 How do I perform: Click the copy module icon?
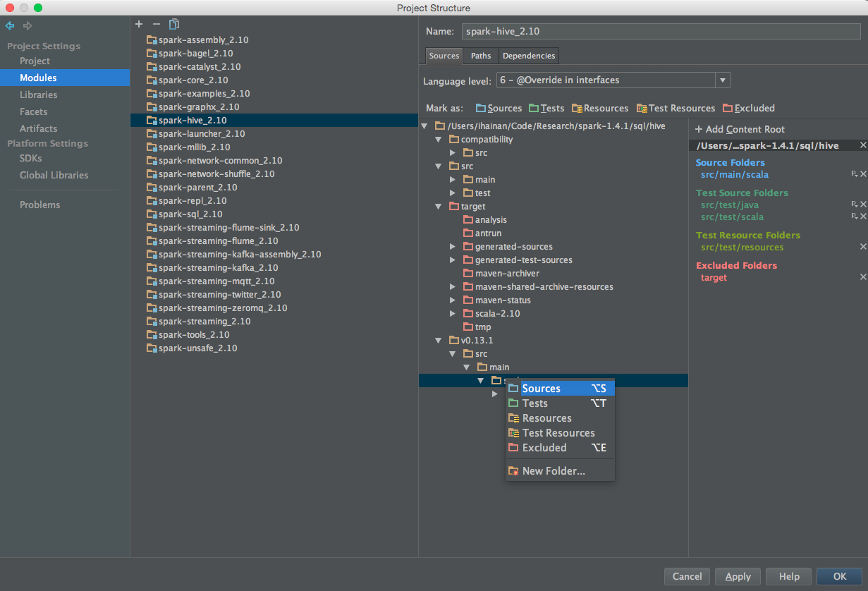tap(174, 24)
